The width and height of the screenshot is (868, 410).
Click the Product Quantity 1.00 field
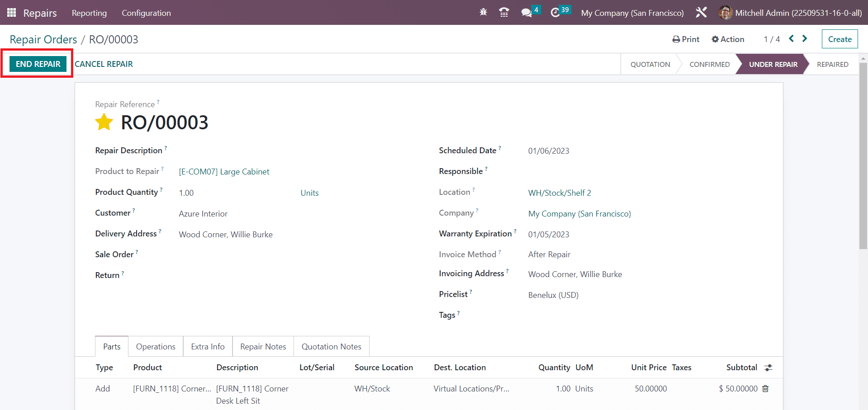pyautogui.click(x=186, y=193)
